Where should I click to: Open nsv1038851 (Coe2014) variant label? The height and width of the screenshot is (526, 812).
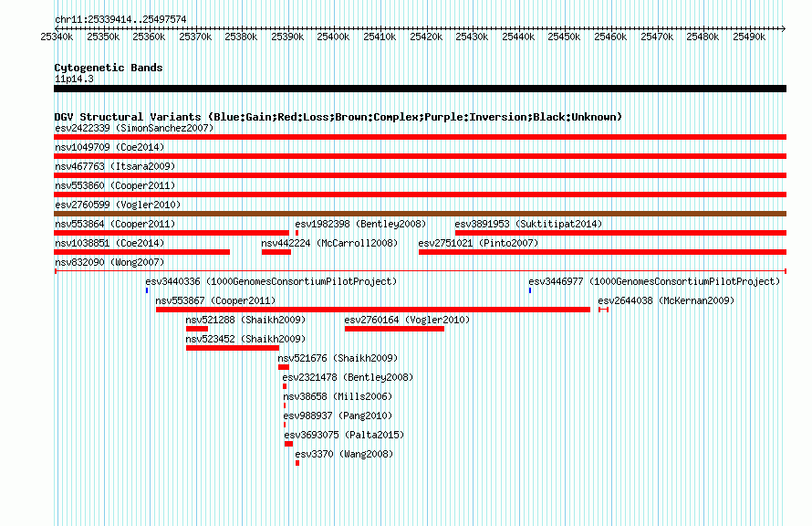click(x=109, y=243)
